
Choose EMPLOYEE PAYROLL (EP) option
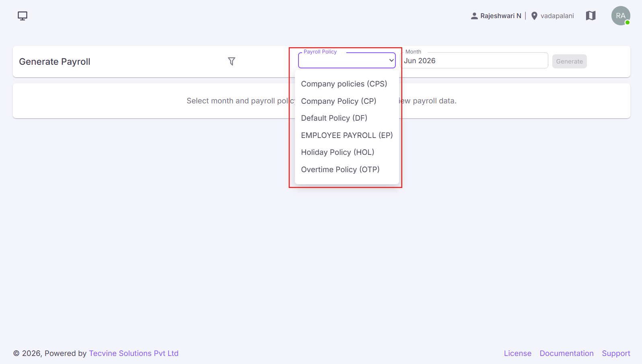(x=347, y=135)
